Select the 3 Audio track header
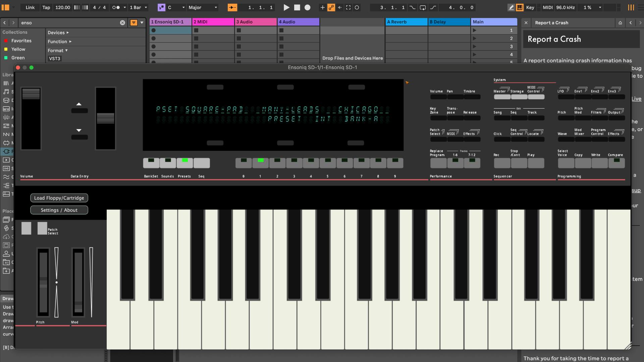Image resolution: width=644 pixels, height=362 pixels. [256, 22]
